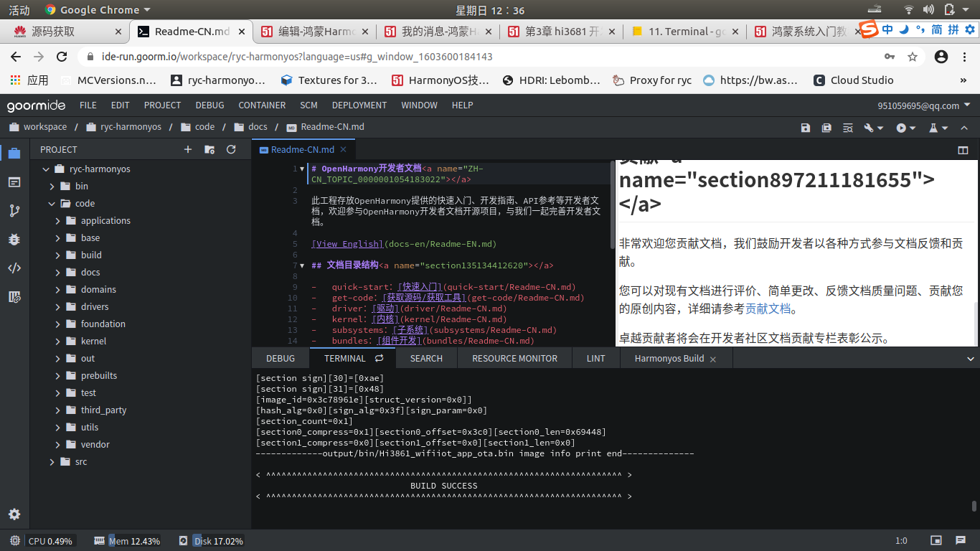Viewport: 980px width, 551px height.
Task: Expand the kernel folder
Action: [x=58, y=341]
